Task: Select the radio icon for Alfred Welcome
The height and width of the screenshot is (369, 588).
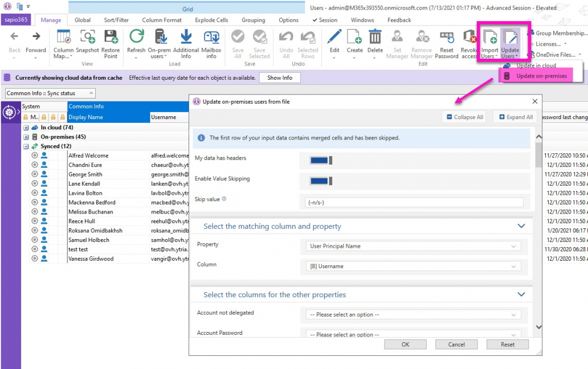Action: pos(35,155)
